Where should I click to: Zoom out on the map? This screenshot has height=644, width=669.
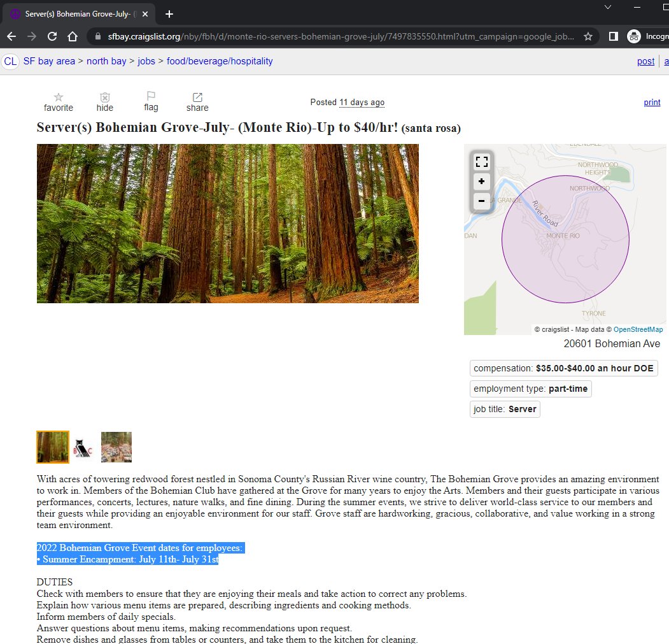pyautogui.click(x=482, y=201)
